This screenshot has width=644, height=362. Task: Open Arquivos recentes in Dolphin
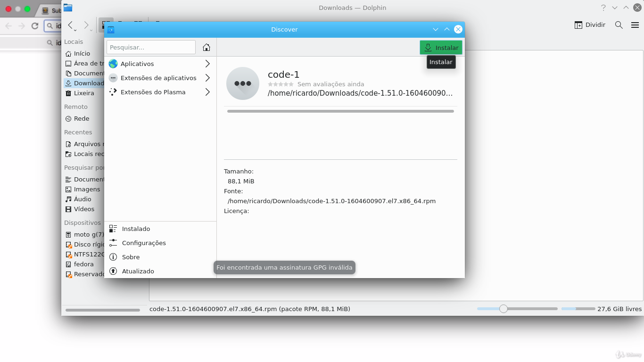(x=84, y=144)
